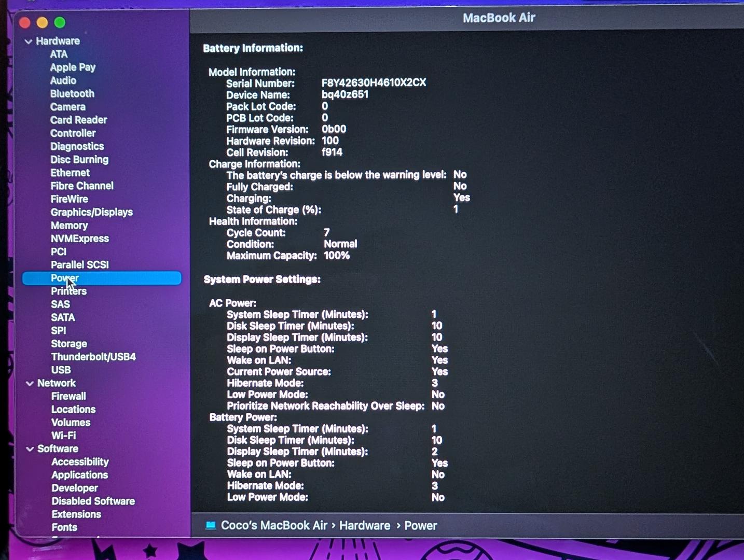Click the MacBook Air window title
Image resolution: width=744 pixels, height=560 pixels.
499,18
